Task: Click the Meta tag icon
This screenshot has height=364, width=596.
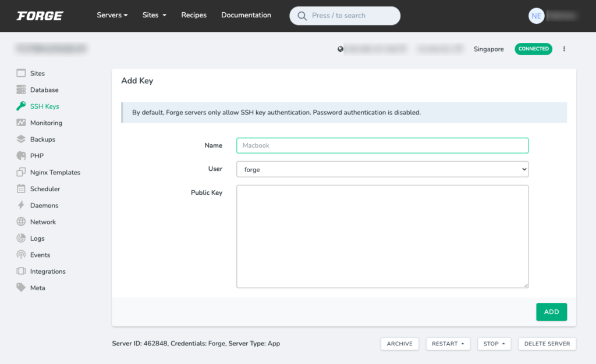Action: coord(21,287)
